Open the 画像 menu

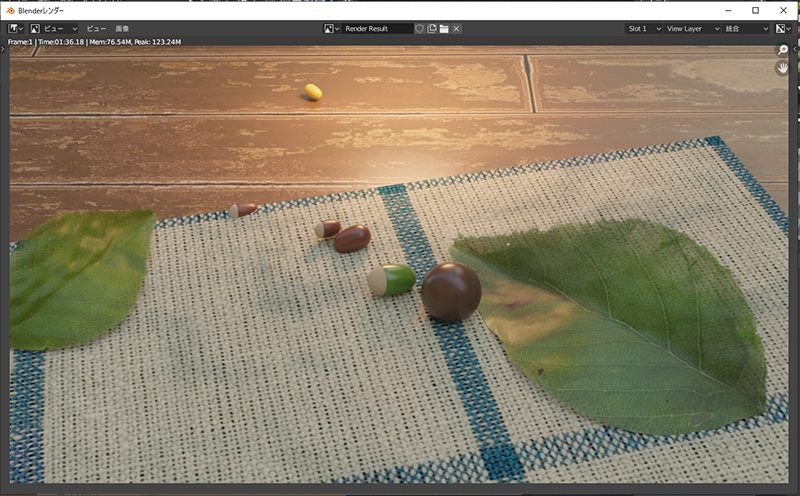(x=122, y=29)
